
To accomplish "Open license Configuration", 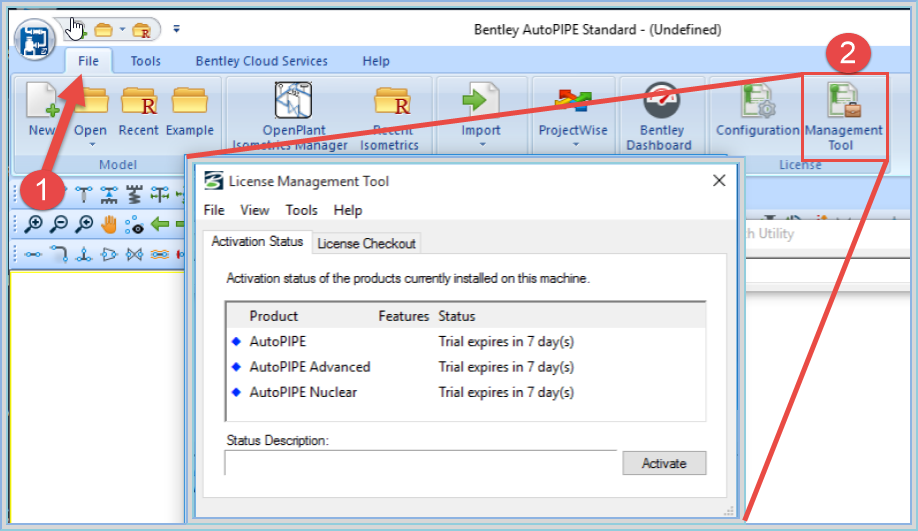I will coord(758,111).
